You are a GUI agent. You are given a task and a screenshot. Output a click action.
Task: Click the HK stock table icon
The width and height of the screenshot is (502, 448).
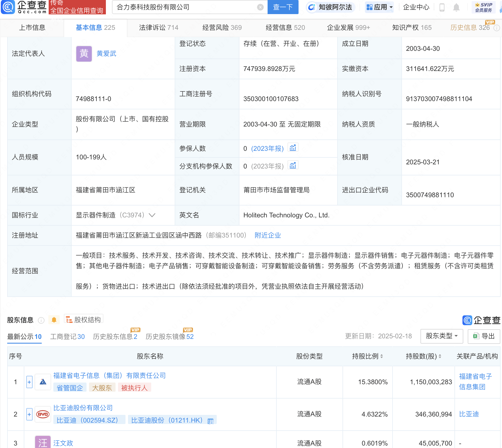point(211,421)
